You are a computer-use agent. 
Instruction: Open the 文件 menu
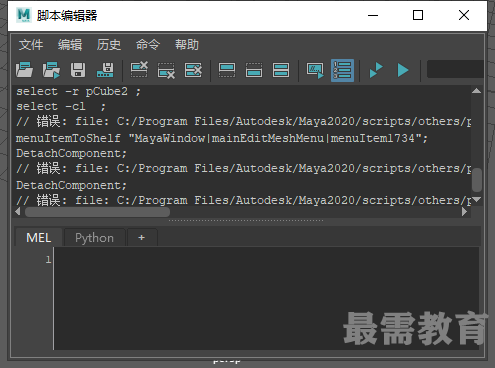click(31, 45)
